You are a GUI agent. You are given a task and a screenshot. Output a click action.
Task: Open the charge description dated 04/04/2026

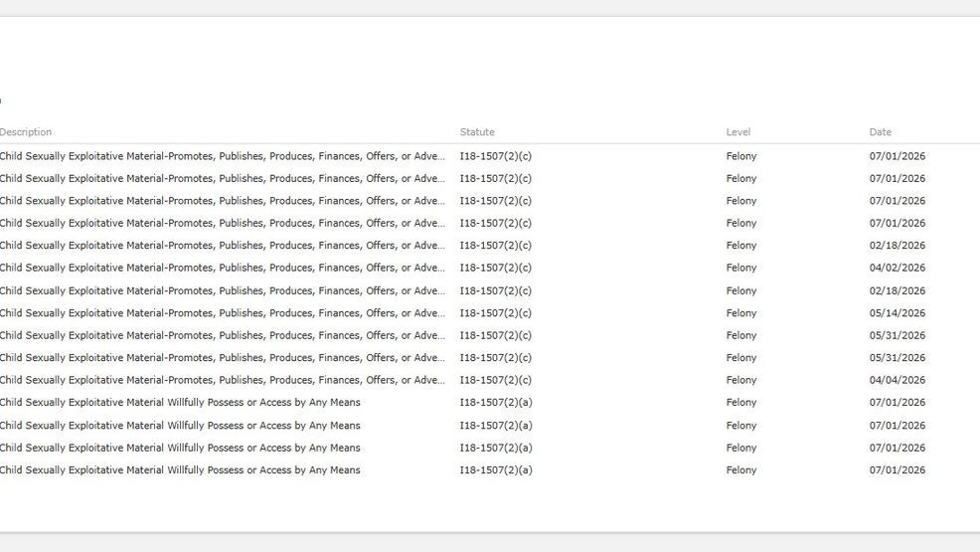pyautogui.click(x=222, y=380)
